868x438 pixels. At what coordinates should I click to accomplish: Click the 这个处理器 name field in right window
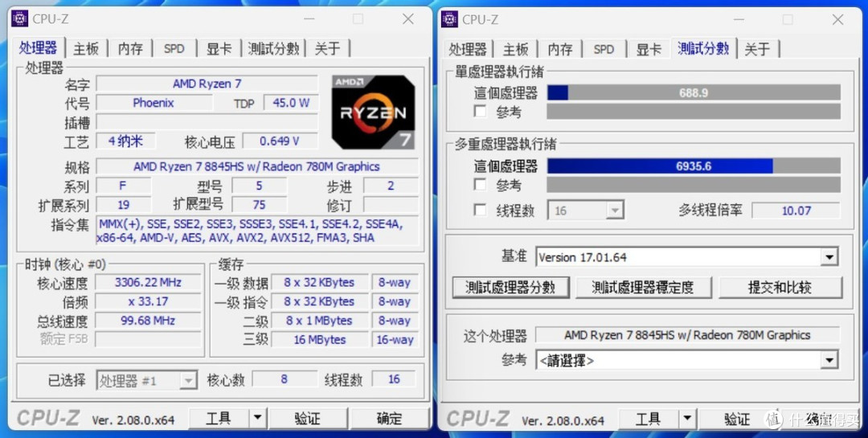(x=687, y=335)
